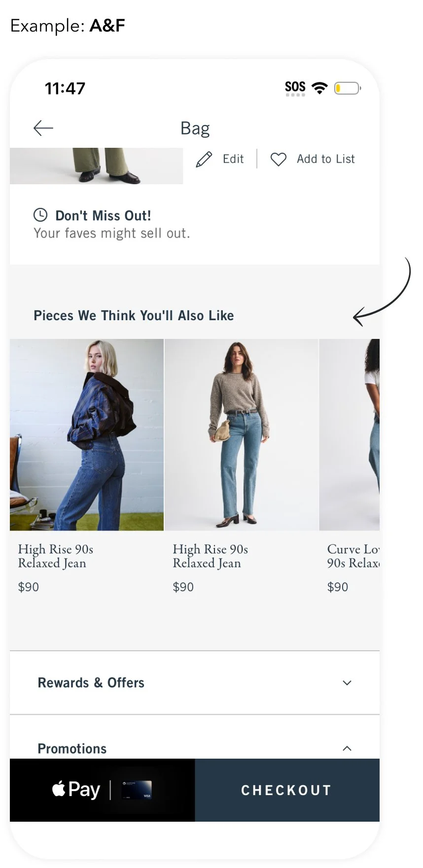Open the gray sweater jean product photo
This screenshot has height=868, width=423.
[x=242, y=434]
